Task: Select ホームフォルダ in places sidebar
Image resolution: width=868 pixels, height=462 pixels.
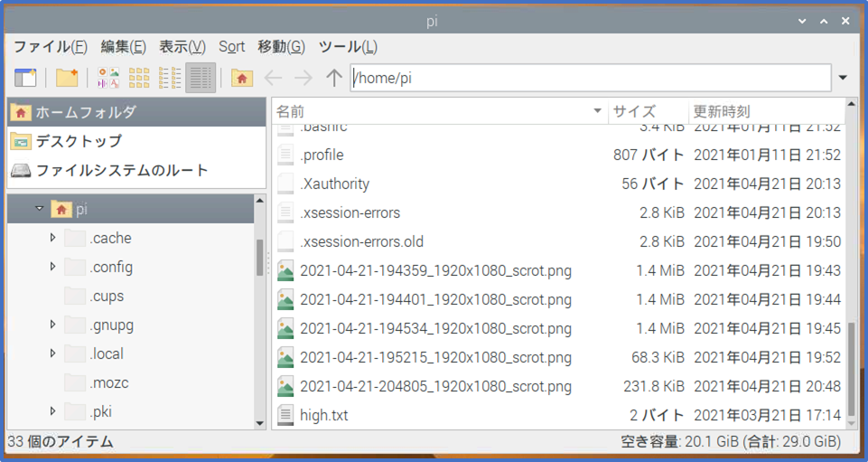Action: (136, 112)
